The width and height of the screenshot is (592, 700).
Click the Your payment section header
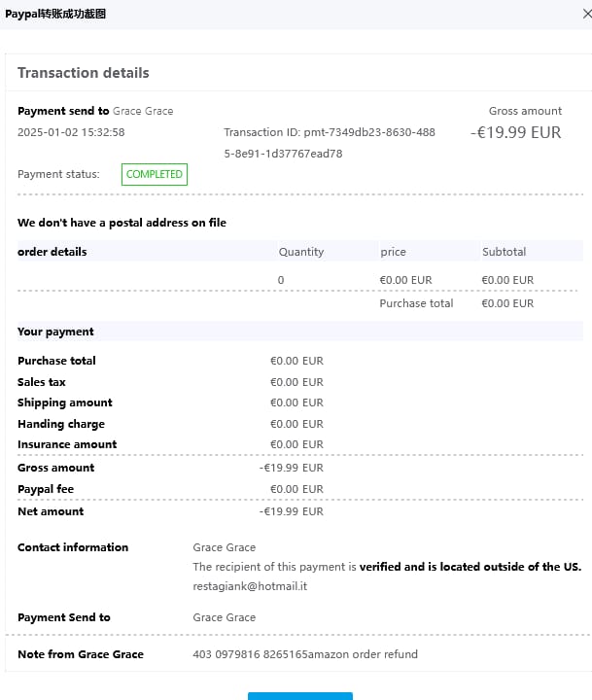point(55,332)
